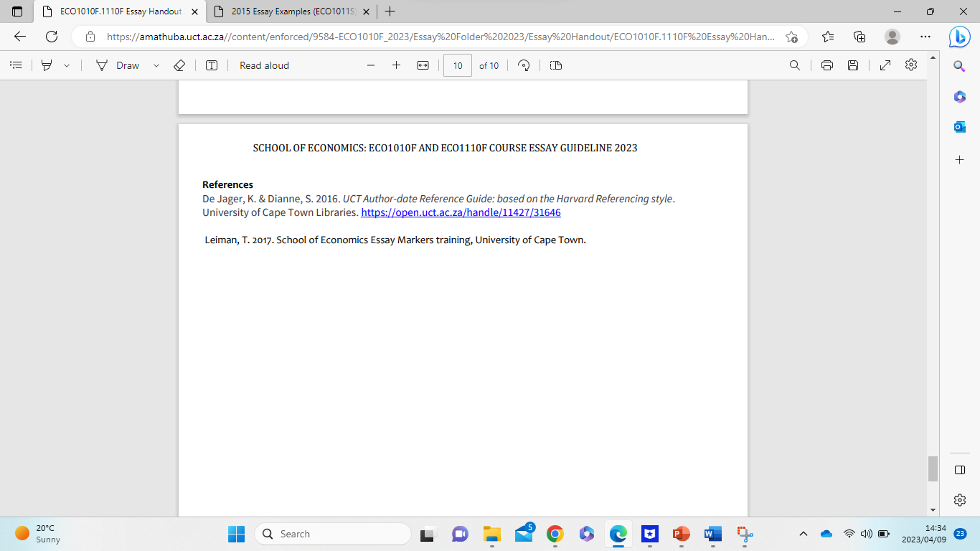Viewport: 980px width, 551px height.
Task: Rotate the PDF page
Action: pyautogui.click(x=523, y=65)
